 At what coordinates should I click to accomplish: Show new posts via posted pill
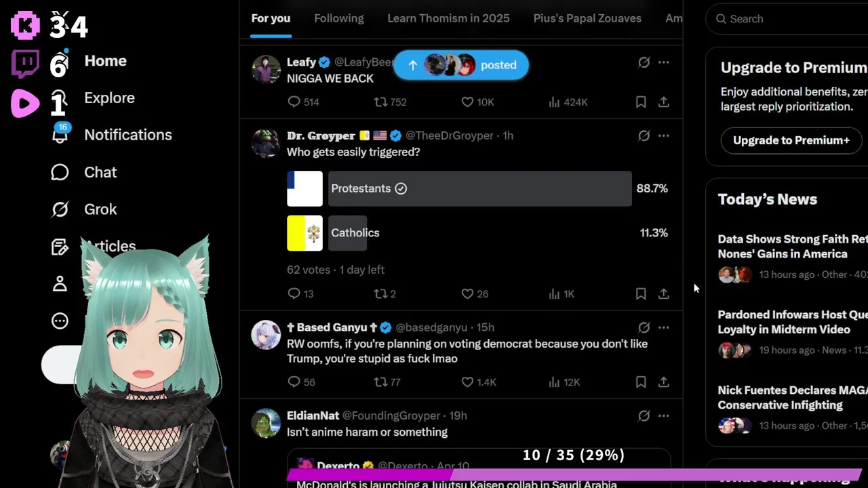(460, 65)
